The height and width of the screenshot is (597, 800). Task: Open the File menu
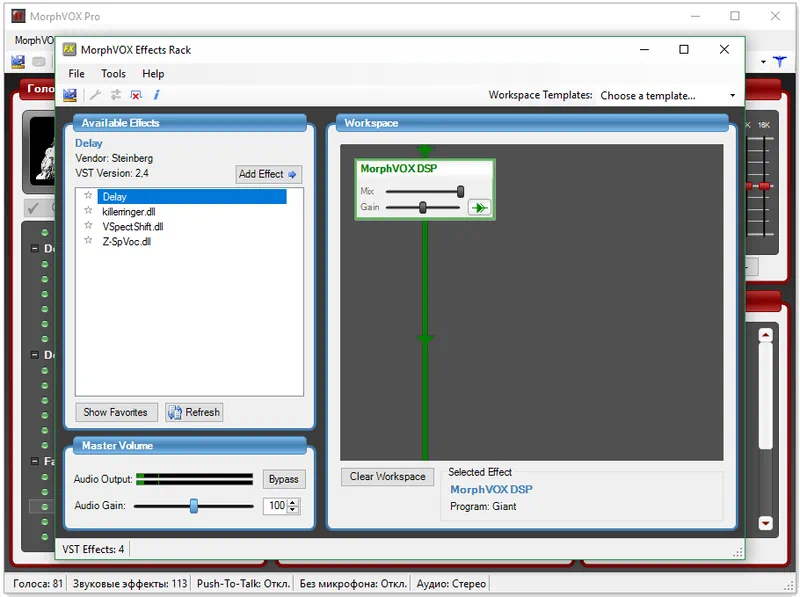coord(77,73)
